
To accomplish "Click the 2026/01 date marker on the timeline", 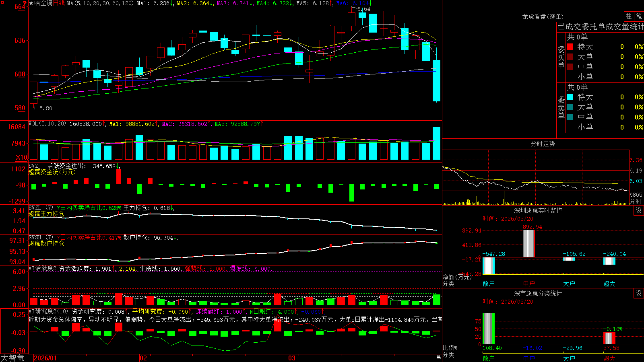I will tap(45, 358).
